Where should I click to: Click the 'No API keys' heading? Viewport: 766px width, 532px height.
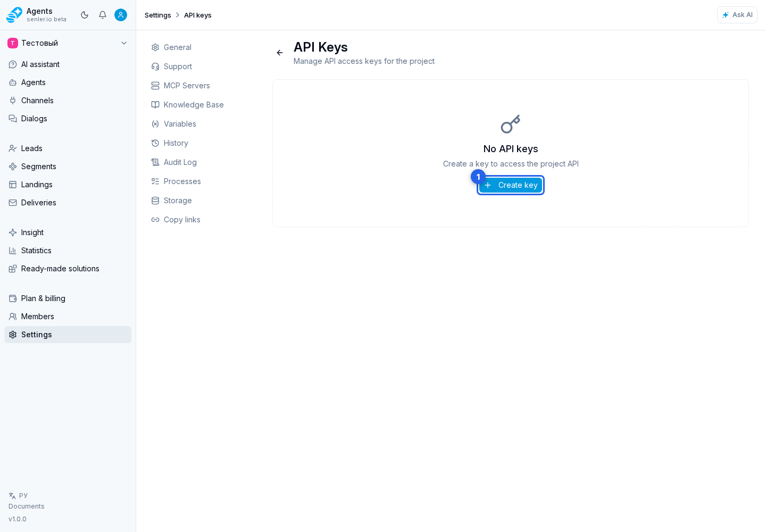511,149
